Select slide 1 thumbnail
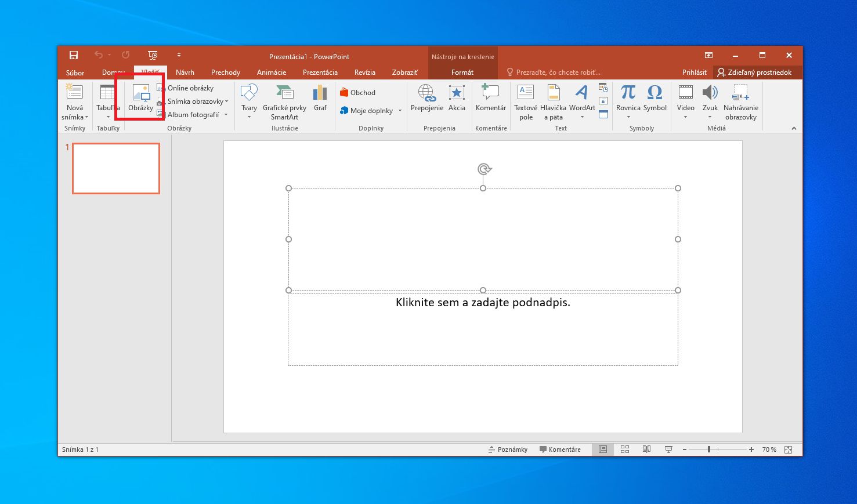 point(116,168)
